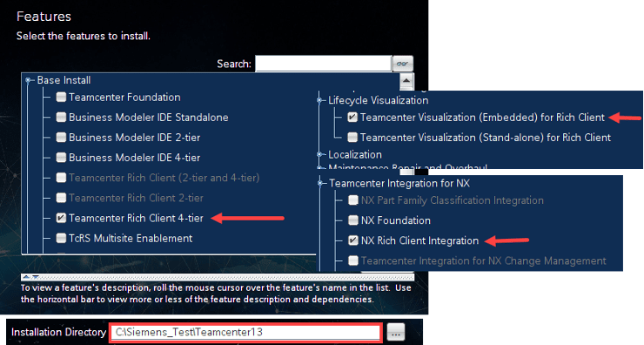Image resolution: width=644 pixels, height=345 pixels.
Task: Check TcRS Multisite Enablement checkbox
Action: [61, 238]
